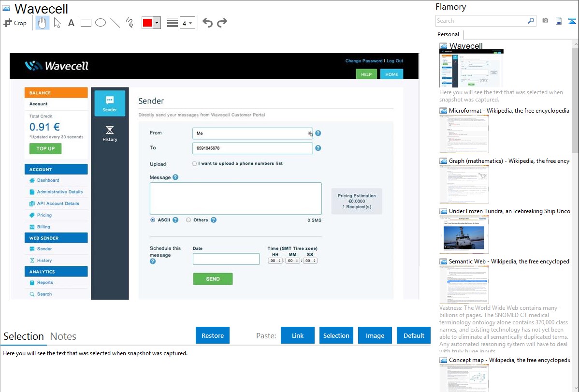Open the color picker dropdown arrow
This screenshot has width=579, height=392.
coord(157,23)
